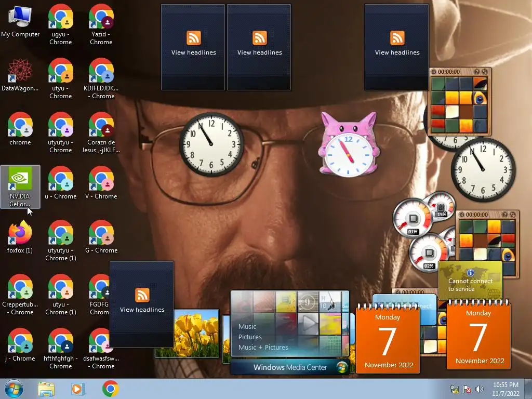Open the hfthfghfgh - Chrome shortcut
Viewport: 532px width, 399px height.
pos(60,349)
